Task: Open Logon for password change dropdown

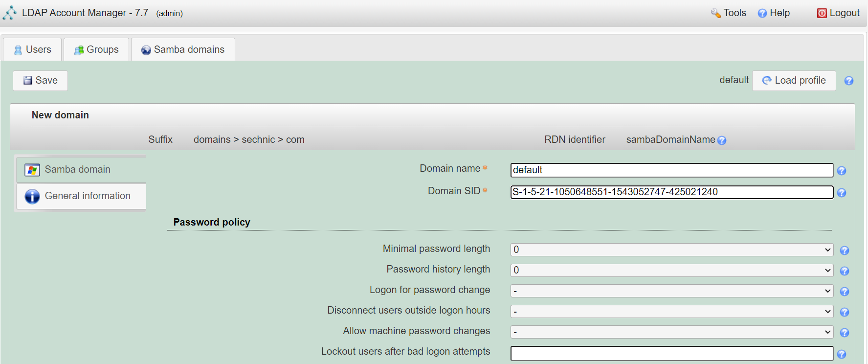Action: click(x=672, y=291)
